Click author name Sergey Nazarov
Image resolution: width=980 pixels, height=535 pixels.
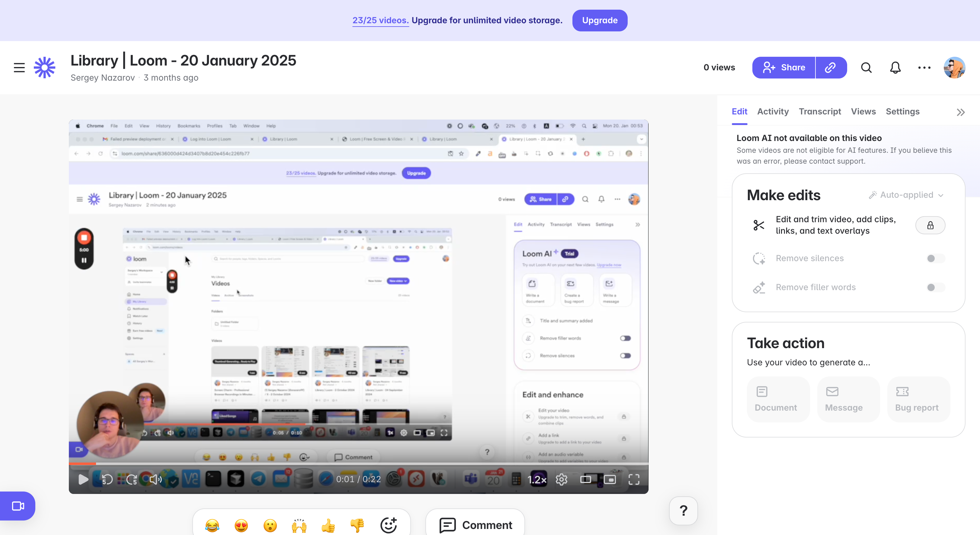click(102, 78)
